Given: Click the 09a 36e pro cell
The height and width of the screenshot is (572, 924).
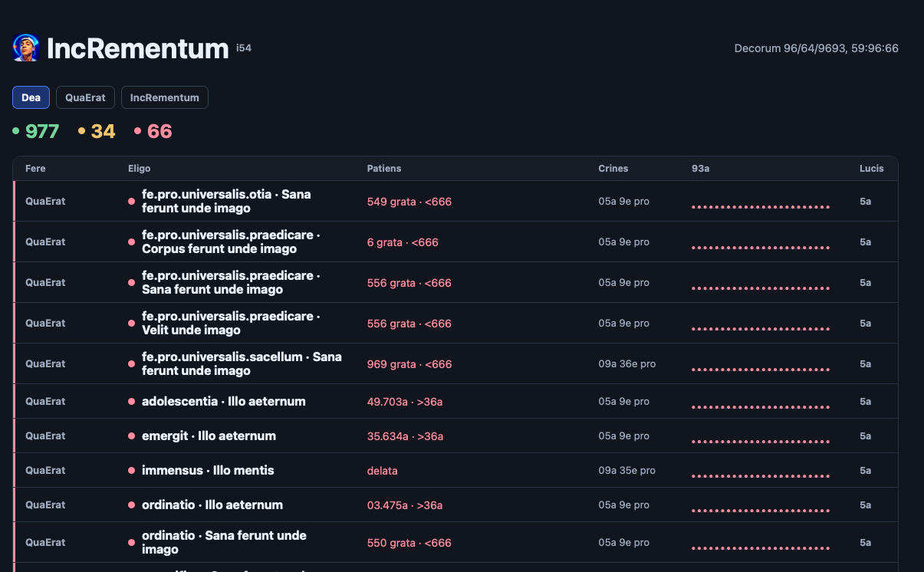Looking at the screenshot, I should pyautogui.click(x=627, y=364).
